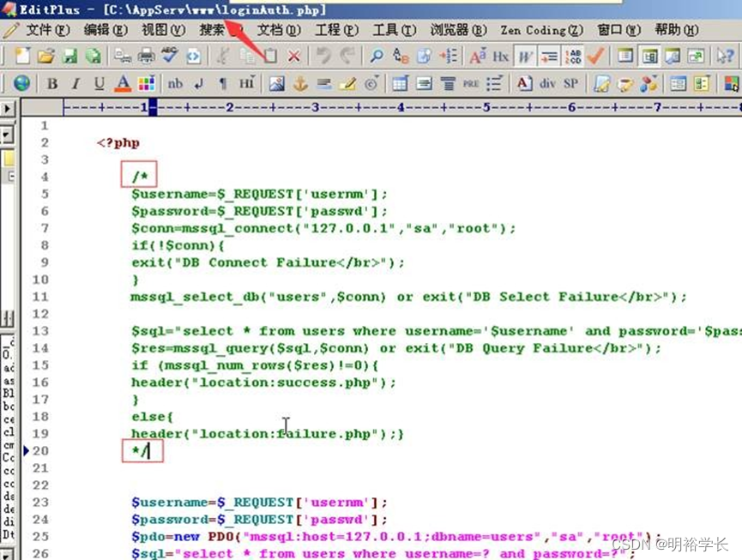Open the 文件(F) menu

click(48, 30)
